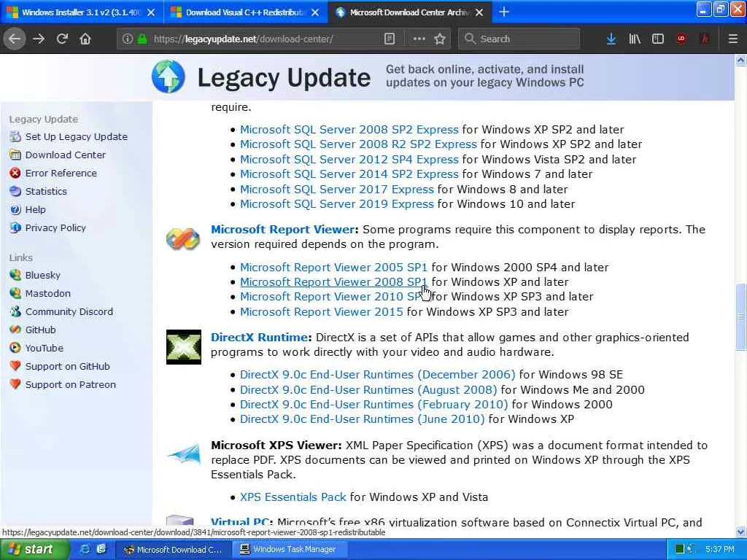The height and width of the screenshot is (560, 747).
Task: Download Microsoft SQL Server 2008 SP2 Express
Action: 349,130
